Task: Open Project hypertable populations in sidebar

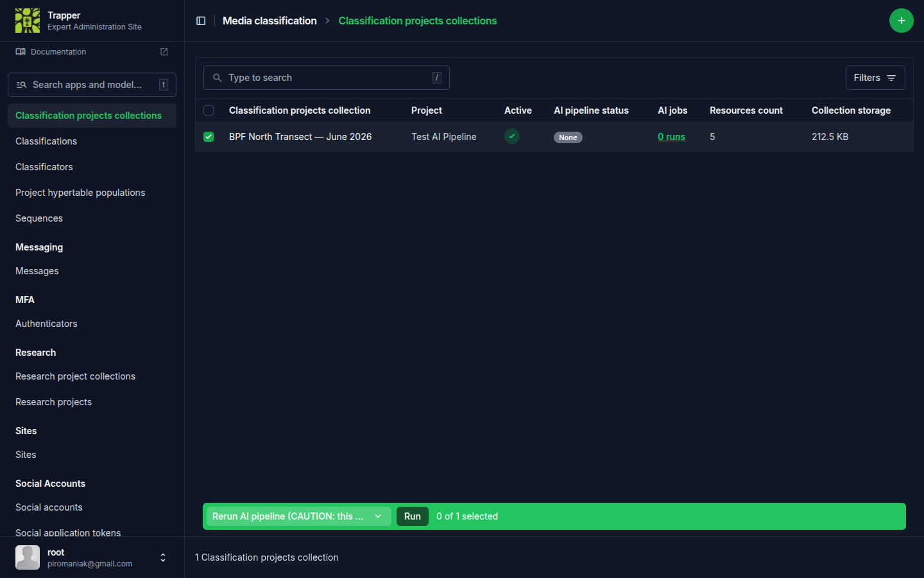Action: pos(80,193)
